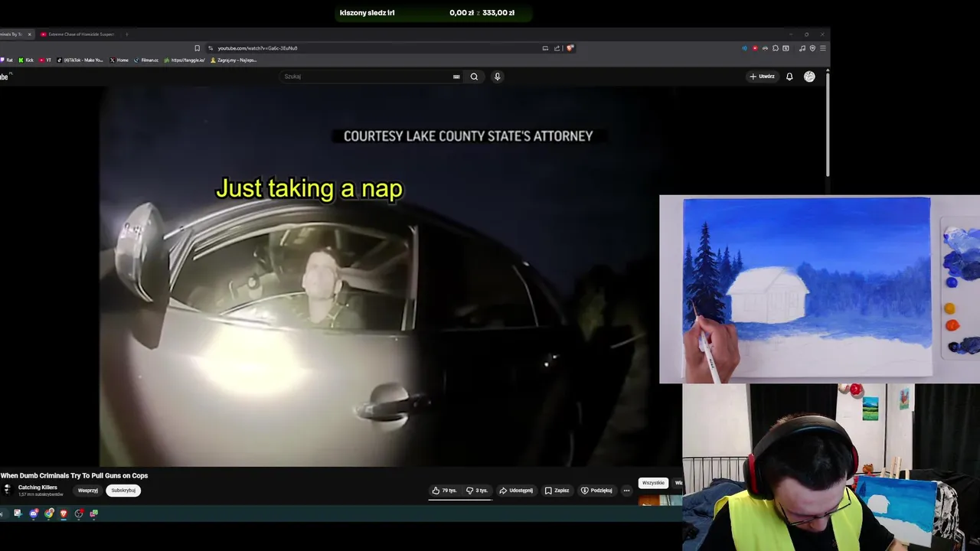Close the current YouTube tab
The width and height of the screenshot is (980, 551).
pos(29,34)
